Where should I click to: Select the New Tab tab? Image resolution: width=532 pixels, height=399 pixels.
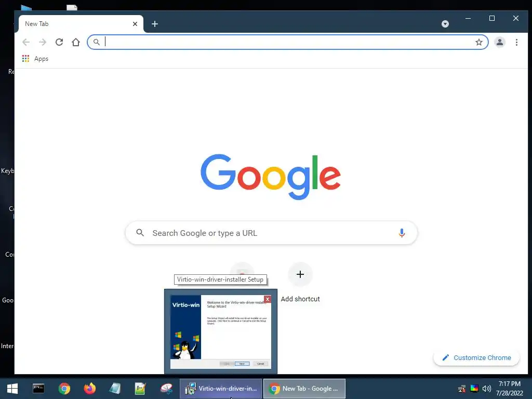(x=81, y=24)
